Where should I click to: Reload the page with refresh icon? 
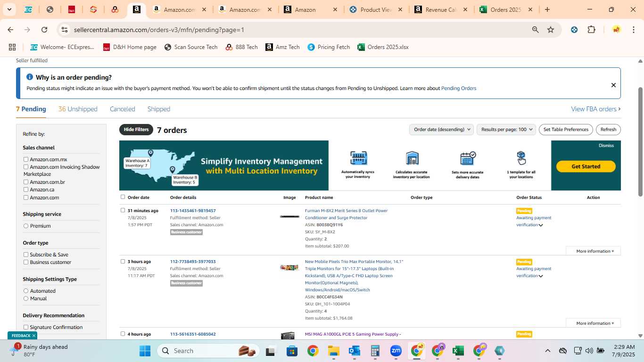coord(44,30)
